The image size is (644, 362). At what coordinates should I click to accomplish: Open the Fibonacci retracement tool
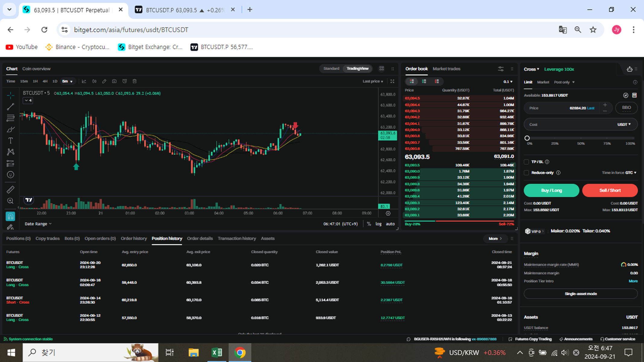pos(11,118)
